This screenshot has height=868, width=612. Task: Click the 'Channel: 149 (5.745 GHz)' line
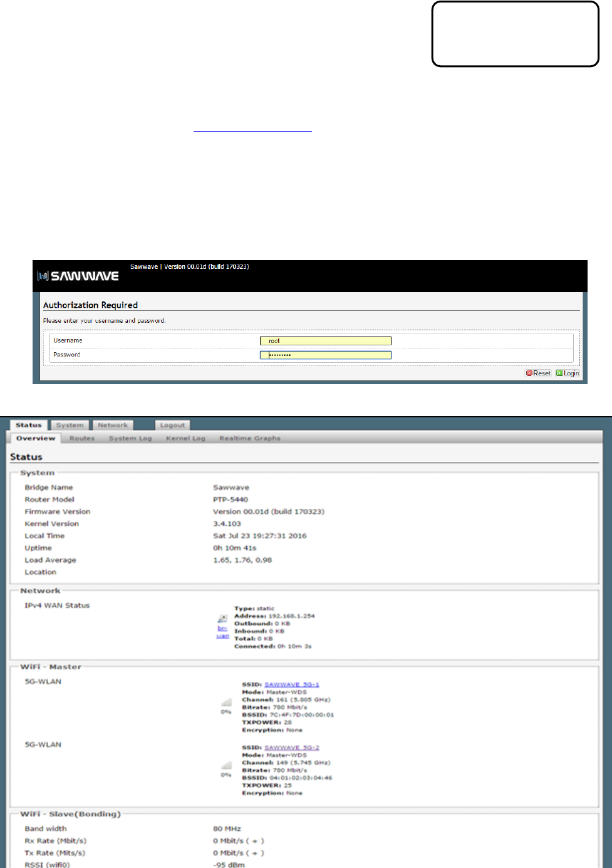coord(286,763)
